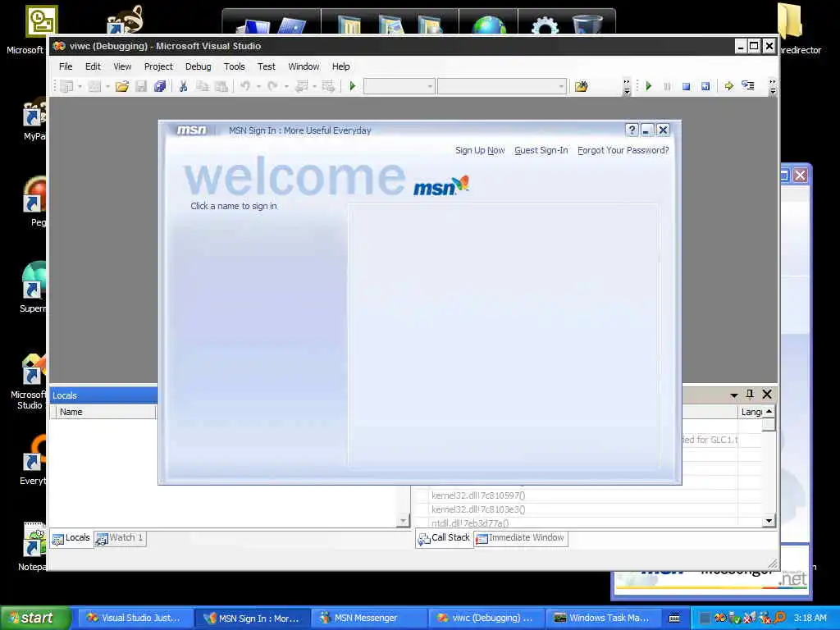Open the Help menu in Visual Studio
Screen dimensions: 840x630
340,66
